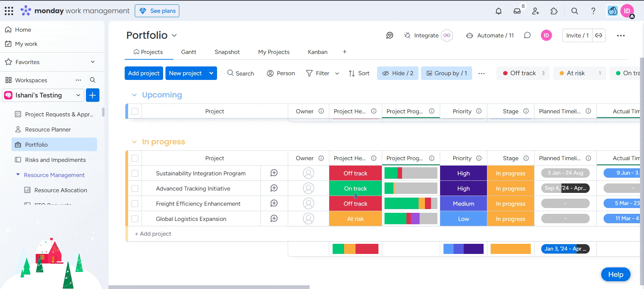Open Invite / 1 dialog
This screenshot has height=289, width=644.
click(x=577, y=35)
